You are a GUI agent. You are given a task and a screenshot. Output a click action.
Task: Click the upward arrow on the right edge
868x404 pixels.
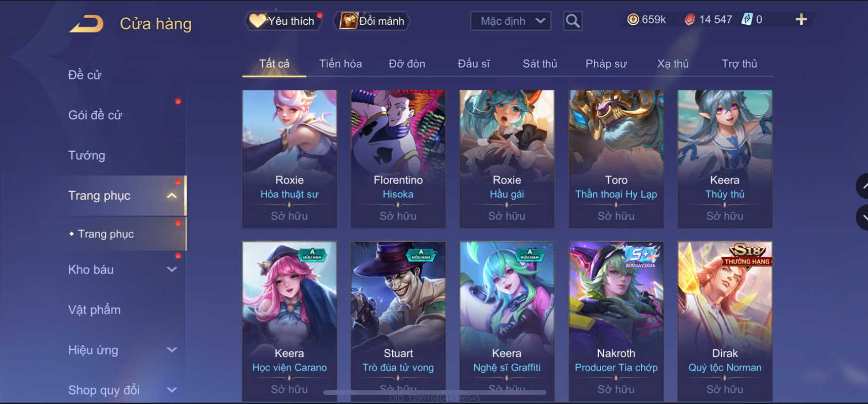pyautogui.click(x=862, y=186)
